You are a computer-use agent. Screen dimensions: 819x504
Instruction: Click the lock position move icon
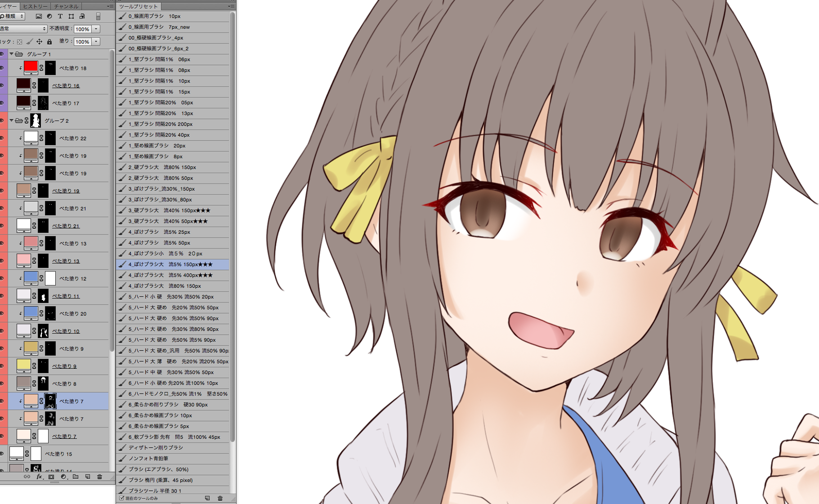coord(39,42)
